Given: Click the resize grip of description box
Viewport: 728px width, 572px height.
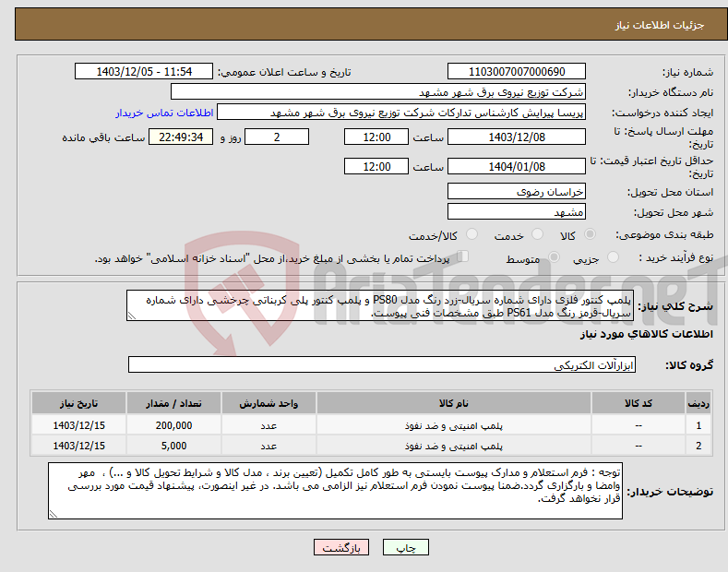Looking at the screenshot, I should [132, 316].
